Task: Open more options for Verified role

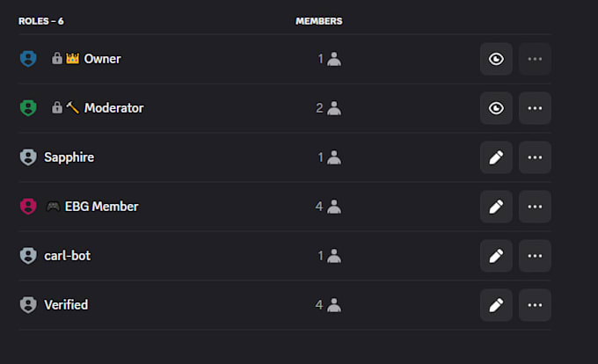Action: (x=535, y=305)
